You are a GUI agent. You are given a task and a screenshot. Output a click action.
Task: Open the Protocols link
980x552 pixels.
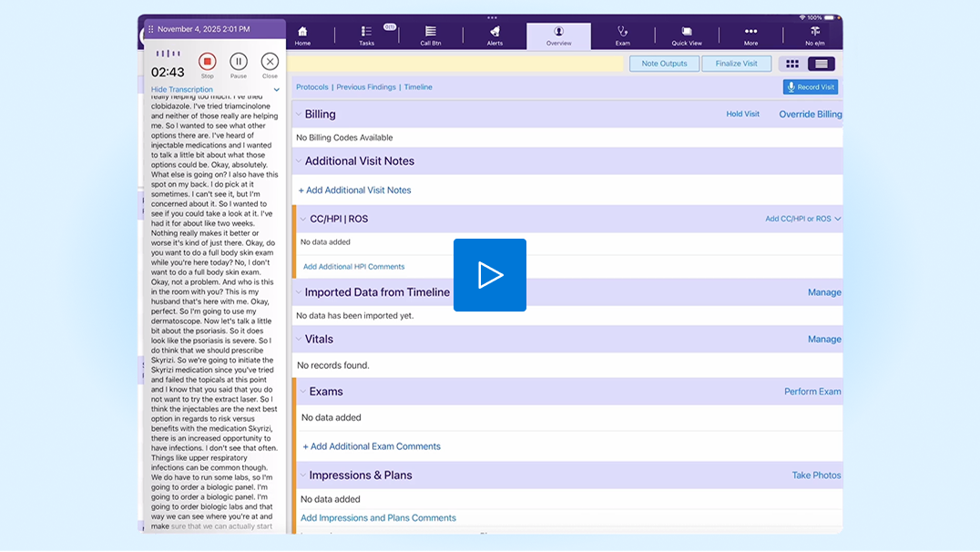311,87
